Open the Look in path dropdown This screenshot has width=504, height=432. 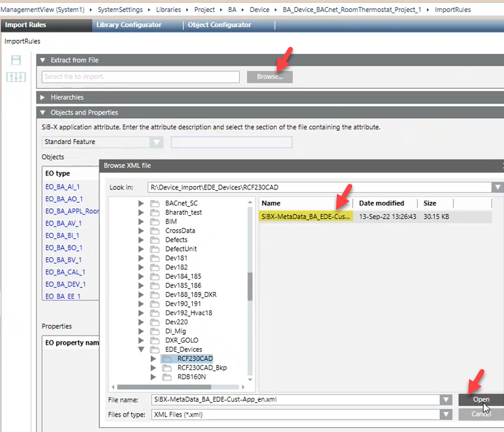pyautogui.click(x=496, y=187)
